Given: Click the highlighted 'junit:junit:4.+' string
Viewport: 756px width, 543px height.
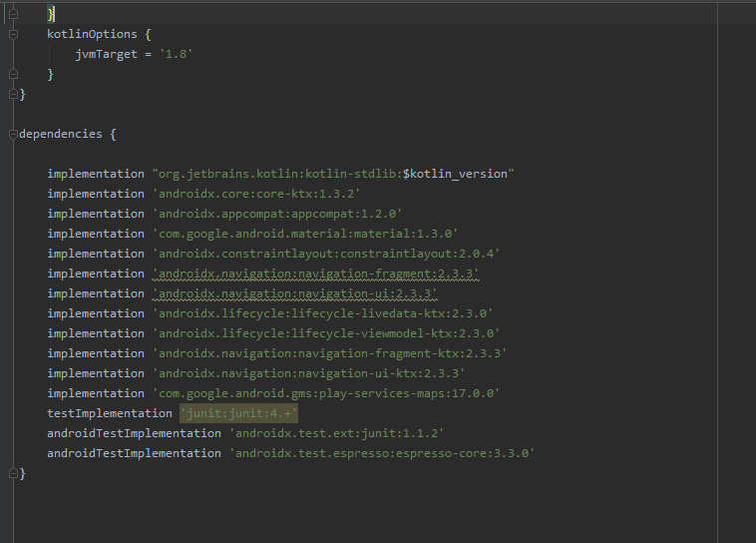Looking at the screenshot, I should (239, 413).
